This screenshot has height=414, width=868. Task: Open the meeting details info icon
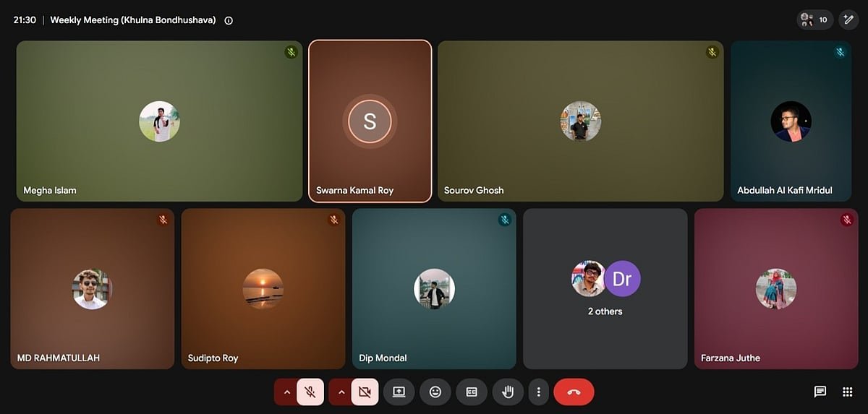click(x=229, y=20)
